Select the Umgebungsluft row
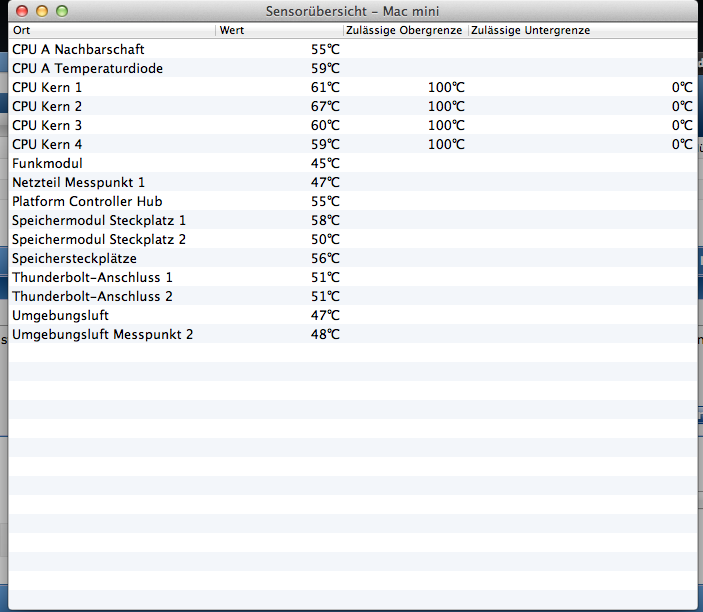 click(353, 315)
